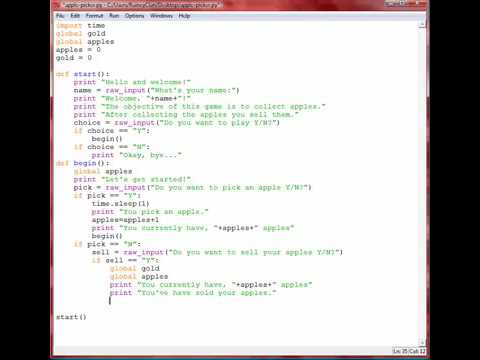The width and height of the screenshot is (480, 360).
Task: Click the IDLE window icon in title bar
Action: coord(57,5)
